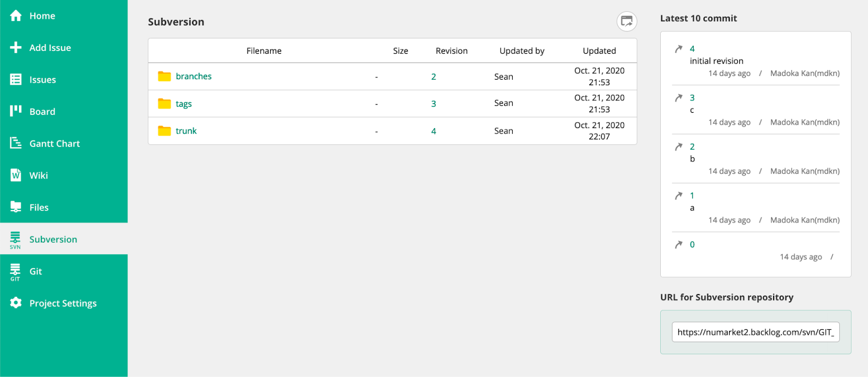Click the Home house icon in sidebar

[x=16, y=16]
